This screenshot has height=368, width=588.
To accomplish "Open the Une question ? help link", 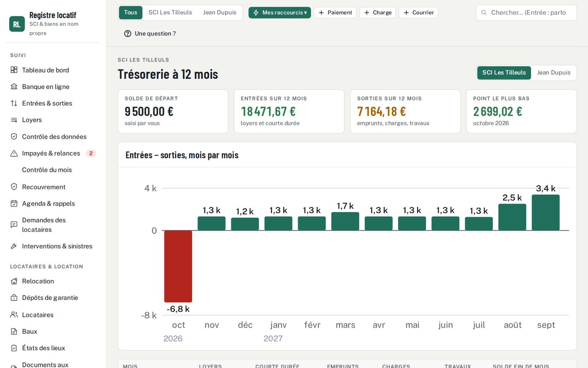I will click(x=150, y=33).
